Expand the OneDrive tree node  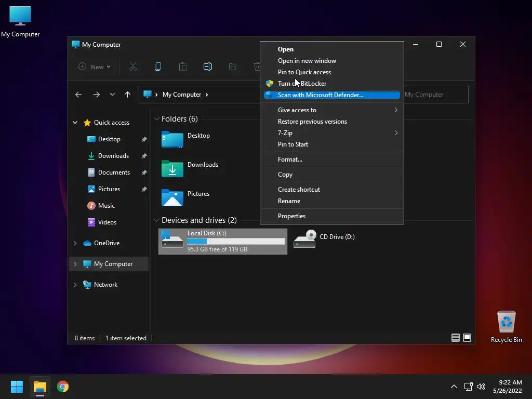point(75,243)
